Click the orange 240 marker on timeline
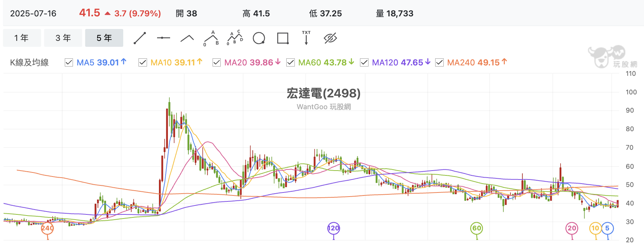Screen dimensions: 644x246 pyautogui.click(x=47, y=228)
